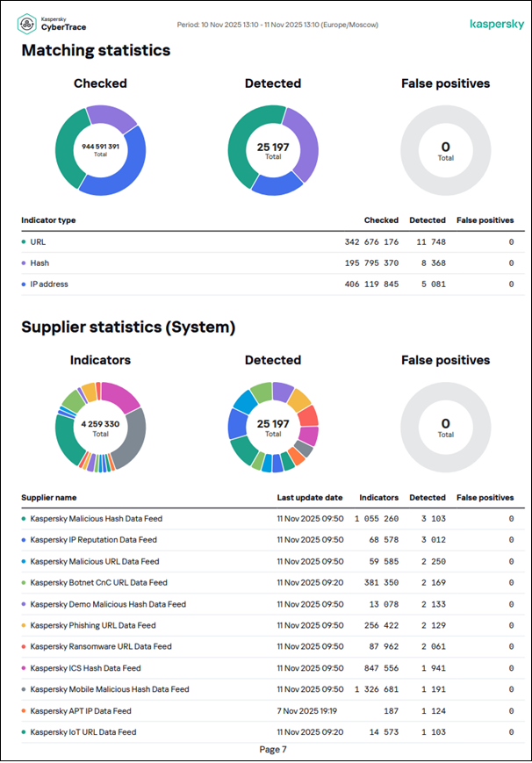
Task: Click the detected value 2 250
Action: [433, 562]
